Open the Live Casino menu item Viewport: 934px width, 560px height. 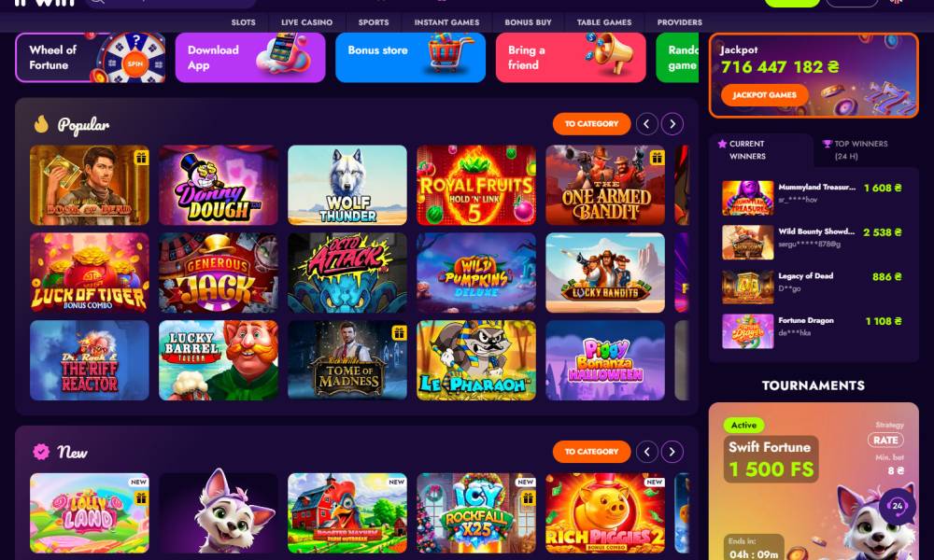point(306,22)
